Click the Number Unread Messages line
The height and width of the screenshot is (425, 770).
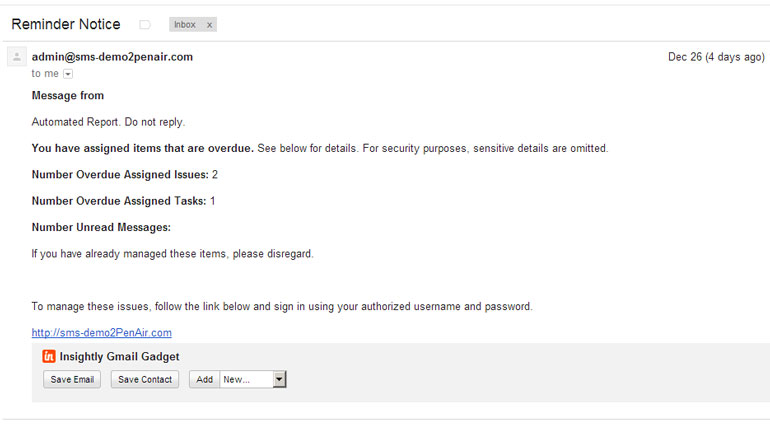[101, 227]
